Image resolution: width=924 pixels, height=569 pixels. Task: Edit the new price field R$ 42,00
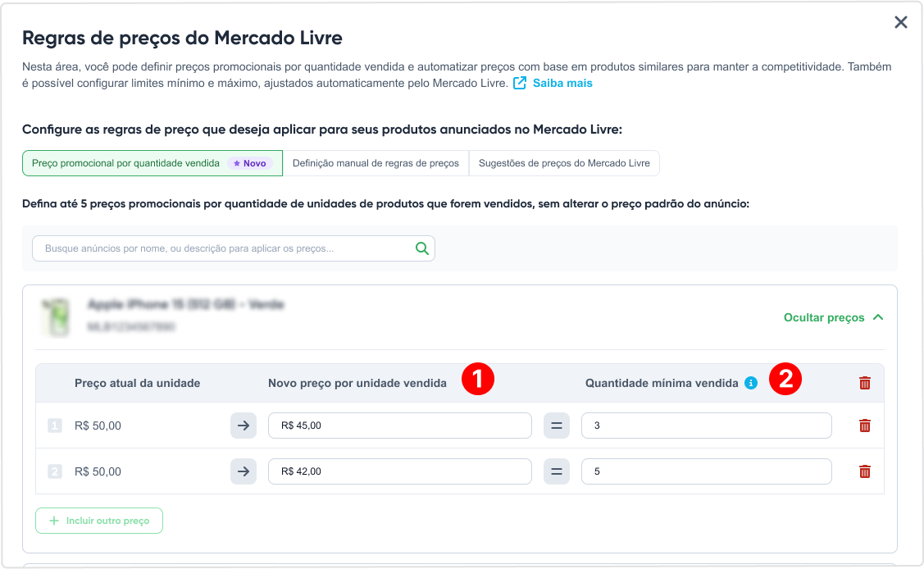coord(399,471)
